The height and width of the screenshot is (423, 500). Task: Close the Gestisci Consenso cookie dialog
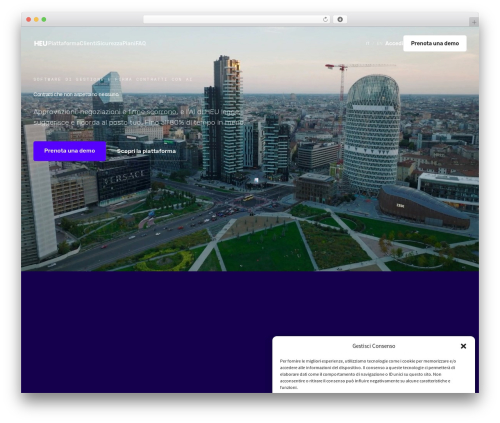pos(463,346)
